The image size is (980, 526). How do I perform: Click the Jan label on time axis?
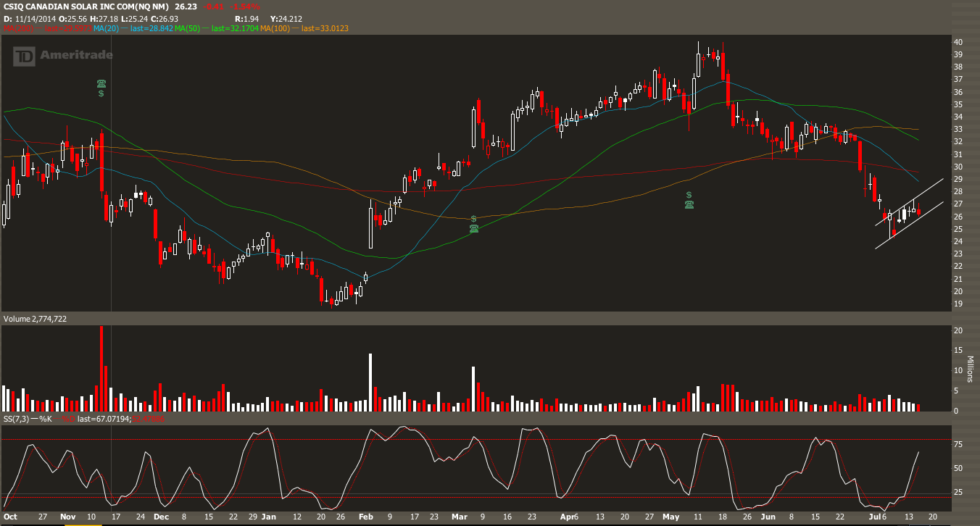click(269, 518)
